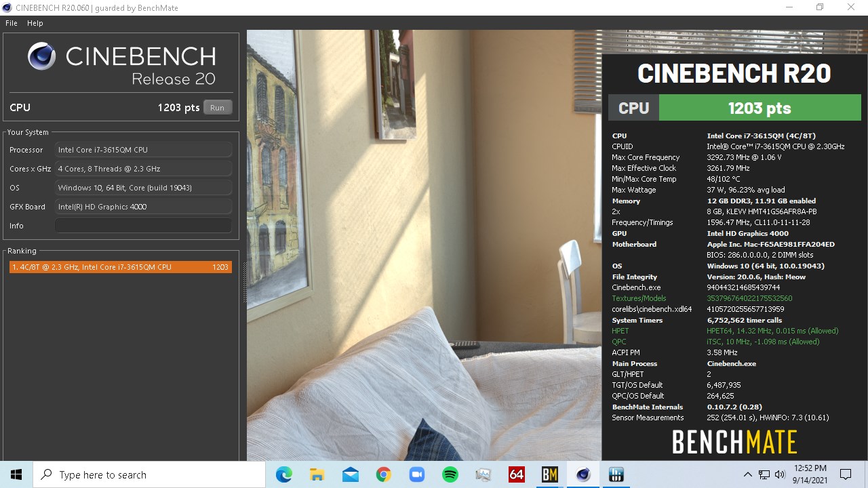The image size is (868, 488).
Task: Click the CPUID value line
Action: coord(775,146)
